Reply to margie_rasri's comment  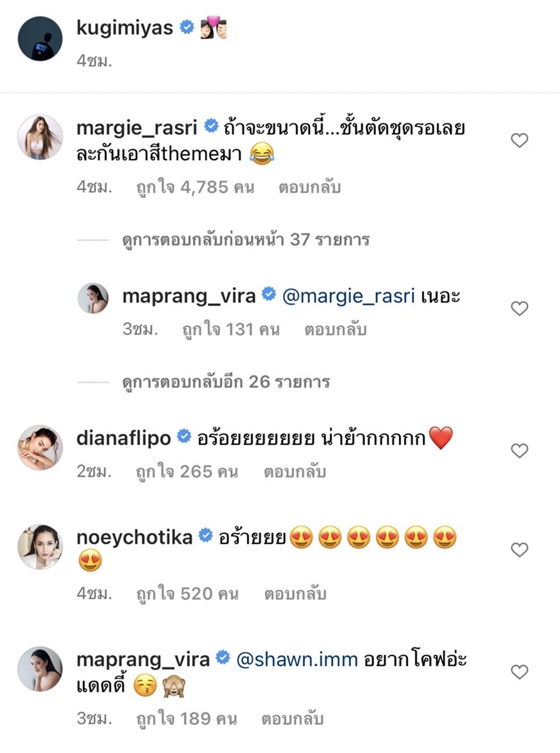pos(309,187)
